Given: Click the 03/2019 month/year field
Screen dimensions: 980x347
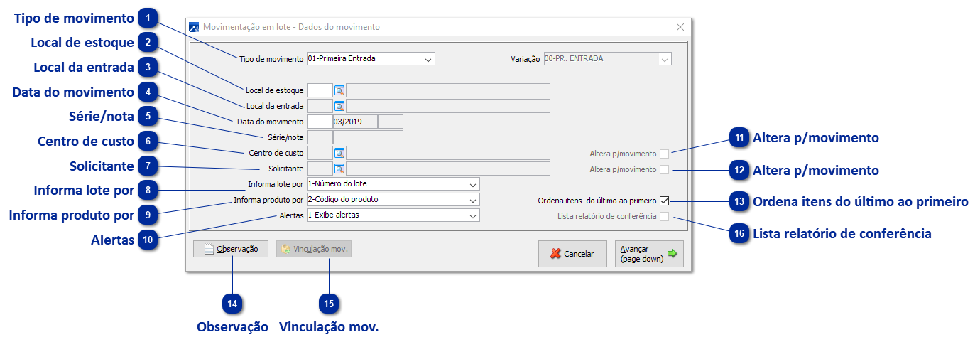Looking at the screenshot, I should click(x=355, y=122).
